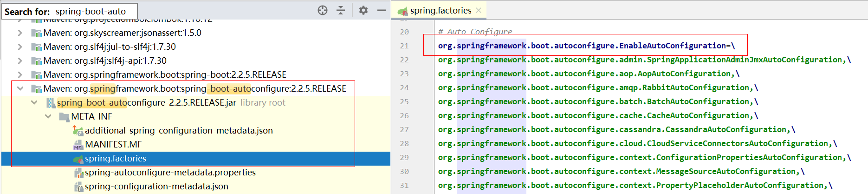
Task: Select spring-boot-autoconfigure-2.2.5.RELEASE.jar library root
Action: click(196, 102)
